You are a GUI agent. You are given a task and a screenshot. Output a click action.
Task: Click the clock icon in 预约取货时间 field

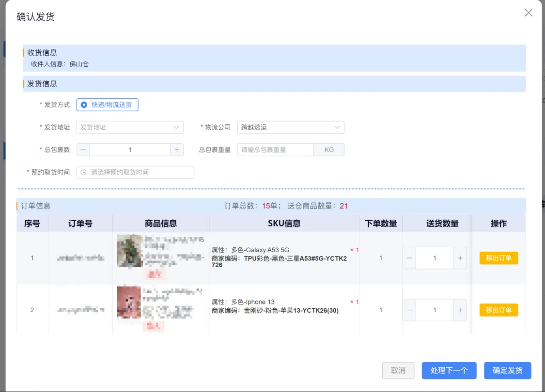83,172
